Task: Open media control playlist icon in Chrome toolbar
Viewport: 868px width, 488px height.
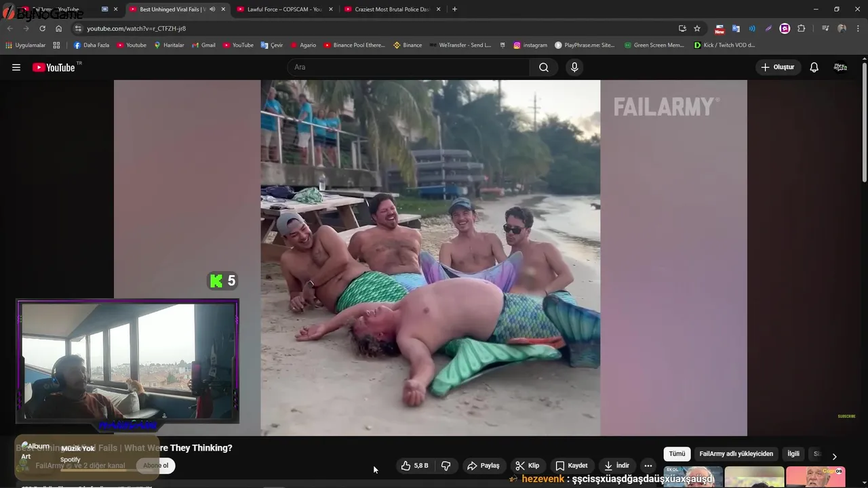Action: [x=825, y=28]
